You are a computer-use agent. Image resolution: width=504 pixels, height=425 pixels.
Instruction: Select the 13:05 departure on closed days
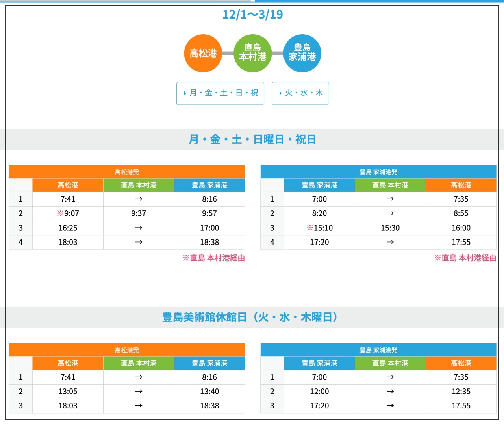[x=68, y=392]
